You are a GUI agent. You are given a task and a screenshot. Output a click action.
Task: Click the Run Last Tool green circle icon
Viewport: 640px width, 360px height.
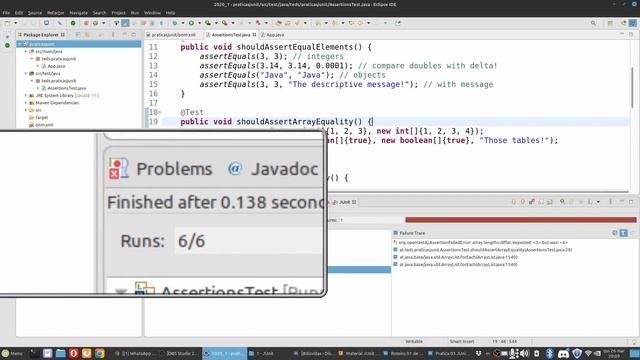click(73, 23)
